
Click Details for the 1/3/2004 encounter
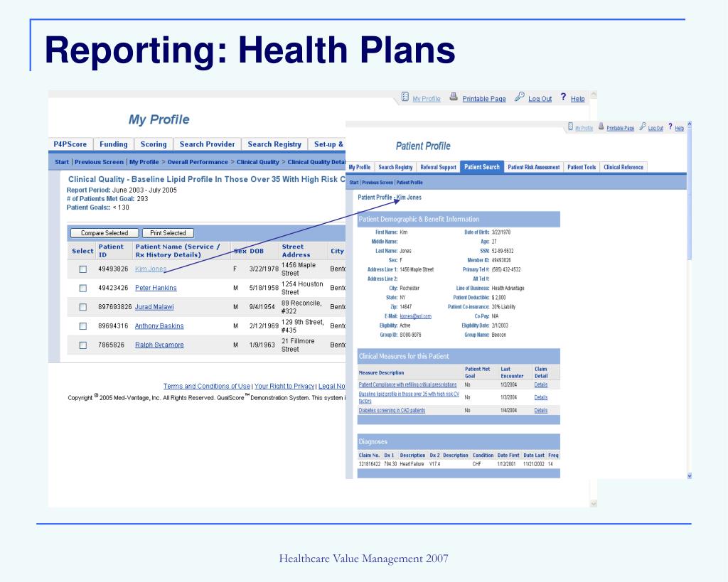pos(541,397)
